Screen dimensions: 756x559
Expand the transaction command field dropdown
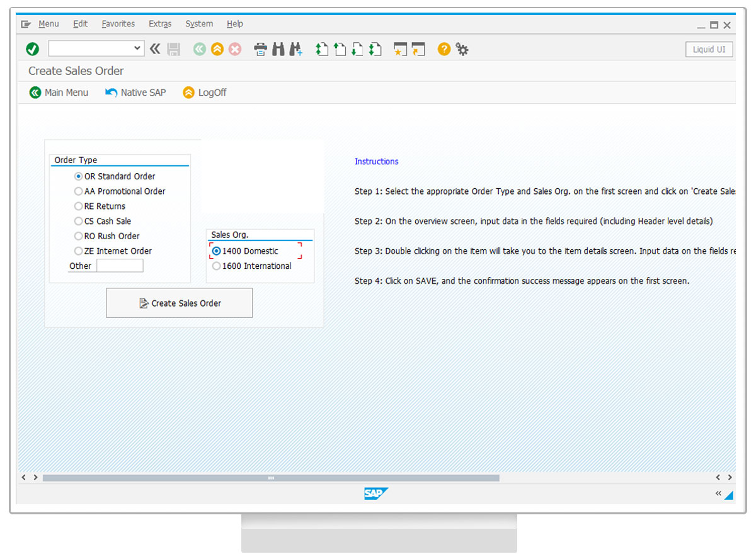click(x=138, y=48)
